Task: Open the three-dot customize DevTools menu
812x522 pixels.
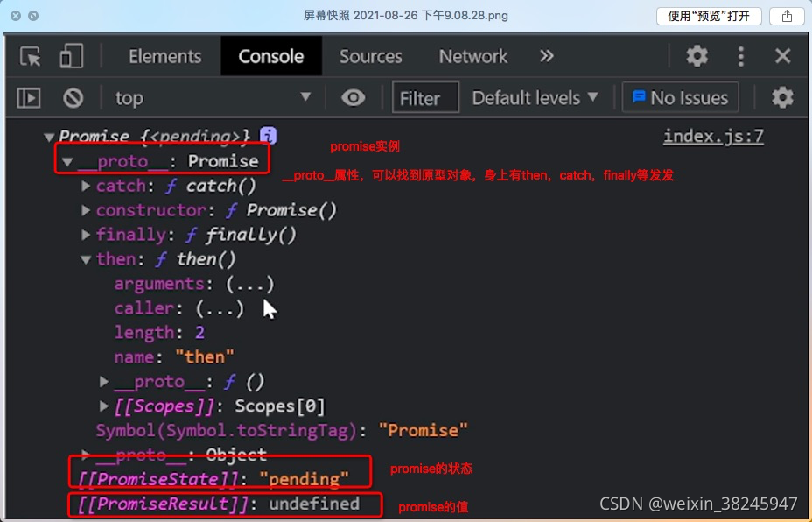Action: tap(740, 56)
